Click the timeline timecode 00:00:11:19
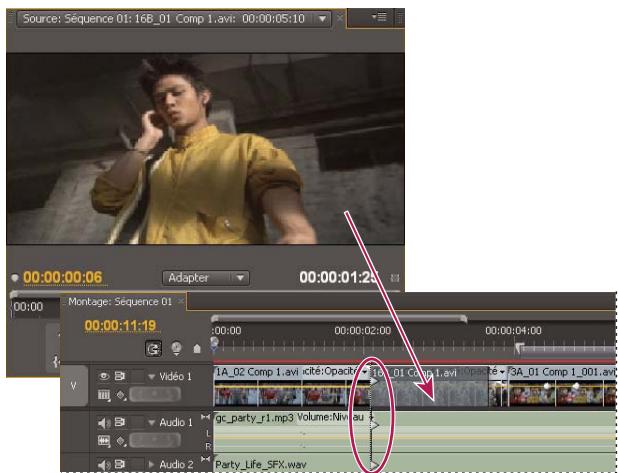Image resolution: width=618 pixels, height=473 pixels. pos(120,326)
